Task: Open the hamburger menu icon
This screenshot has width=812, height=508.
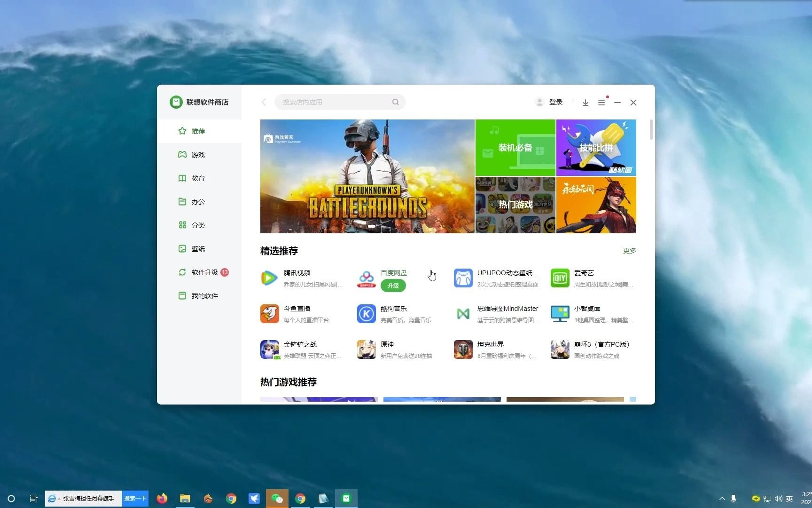Action: (601, 103)
